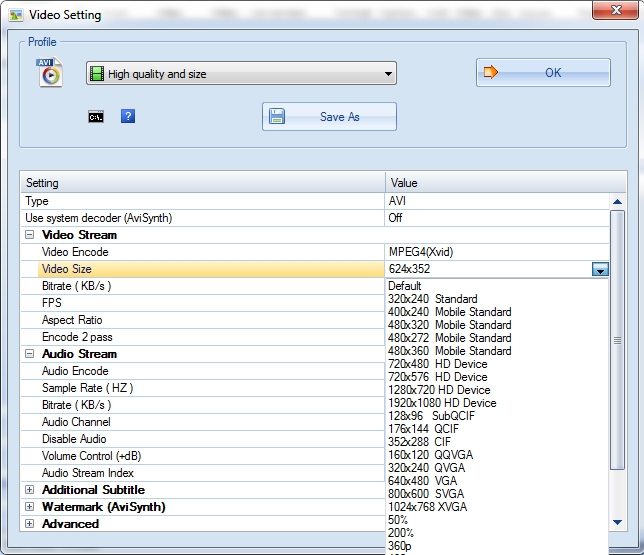The height and width of the screenshot is (555, 644).
Task: Select the audio Bitrate row below Sample Rate
Action: click(x=203, y=405)
